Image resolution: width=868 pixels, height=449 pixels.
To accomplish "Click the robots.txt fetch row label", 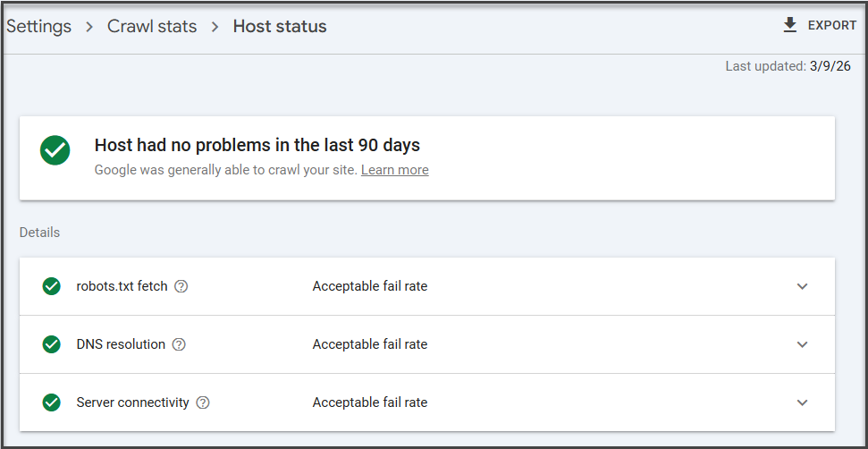I will click(122, 286).
